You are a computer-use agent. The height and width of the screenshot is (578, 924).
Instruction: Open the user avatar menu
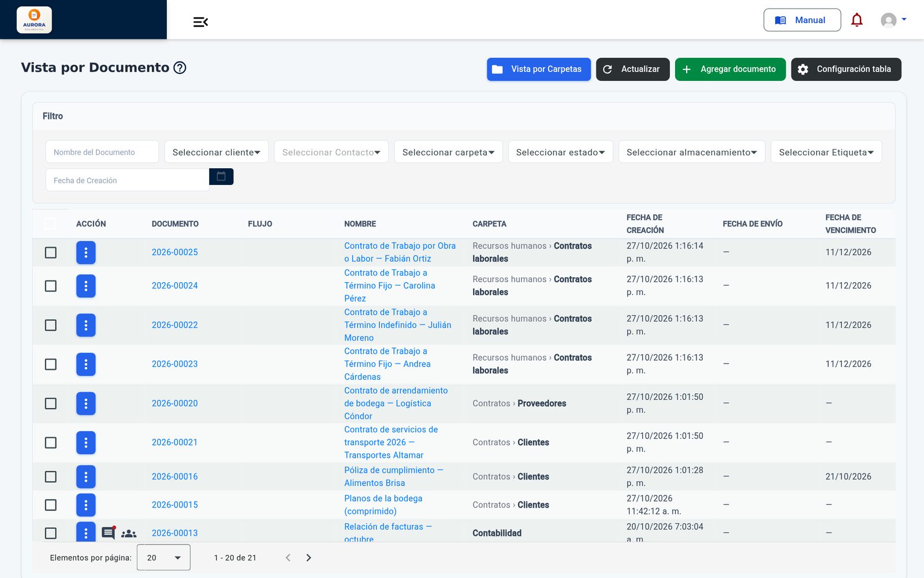[893, 20]
